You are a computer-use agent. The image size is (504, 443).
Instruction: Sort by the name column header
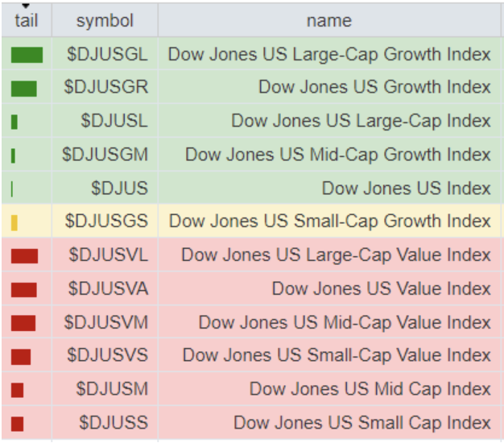tap(328, 21)
